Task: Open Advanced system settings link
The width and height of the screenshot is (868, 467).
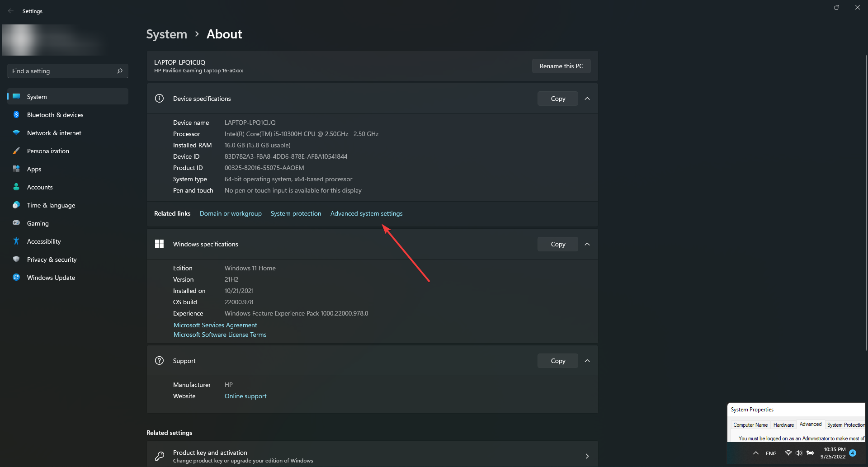Action: pos(366,213)
